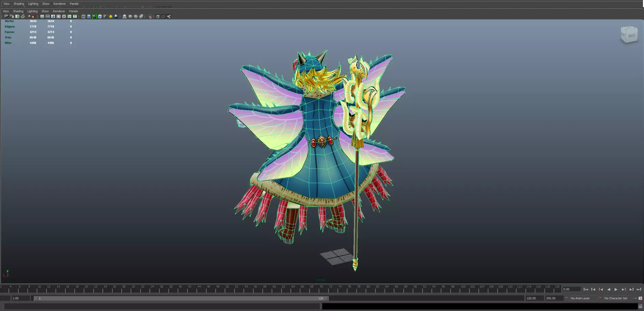Click the X-Ray cube icon
The image size is (644, 311).
[158, 16]
